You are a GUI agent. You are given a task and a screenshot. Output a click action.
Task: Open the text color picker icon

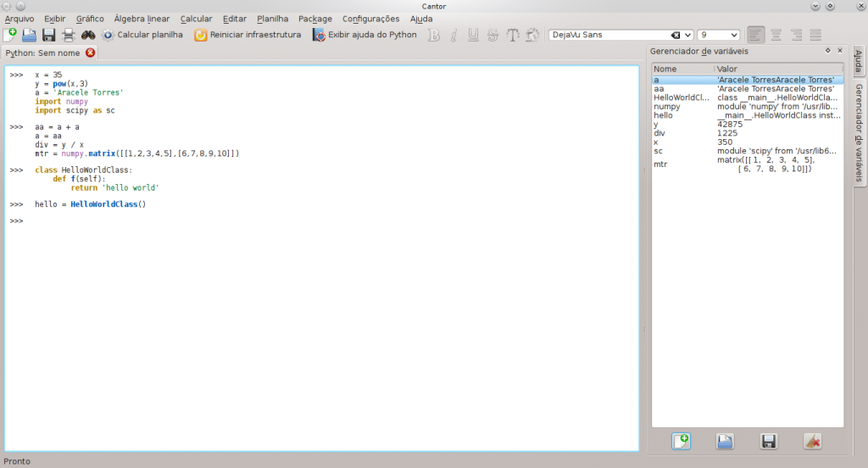point(532,35)
